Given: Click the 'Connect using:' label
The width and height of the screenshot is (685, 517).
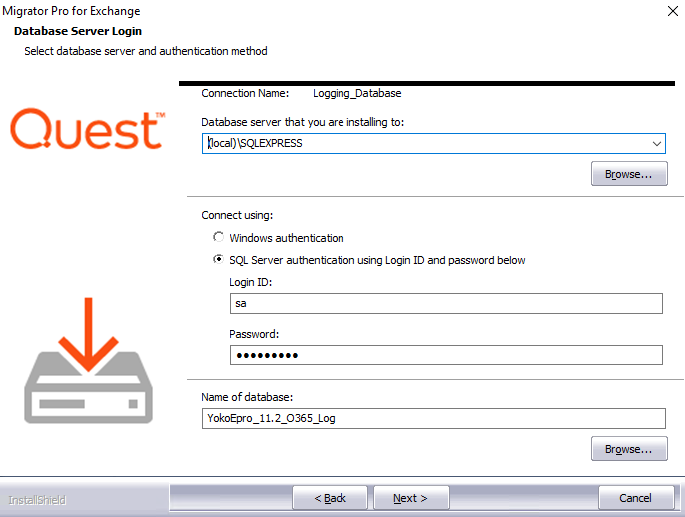Looking at the screenshot, I should (237, 215).
